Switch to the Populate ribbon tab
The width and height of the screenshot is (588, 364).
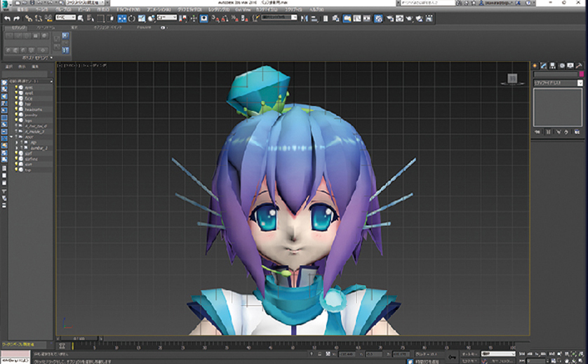click(144, 27)
